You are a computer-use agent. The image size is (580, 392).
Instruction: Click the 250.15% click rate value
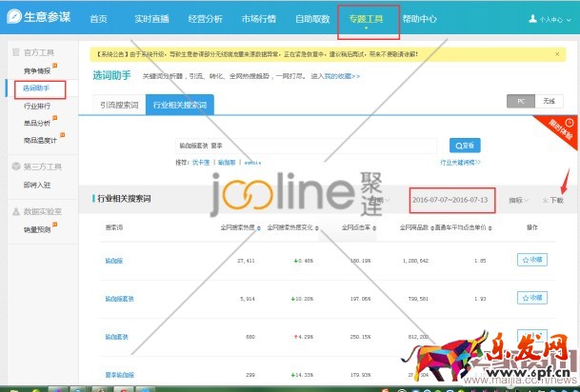[360, 337]
